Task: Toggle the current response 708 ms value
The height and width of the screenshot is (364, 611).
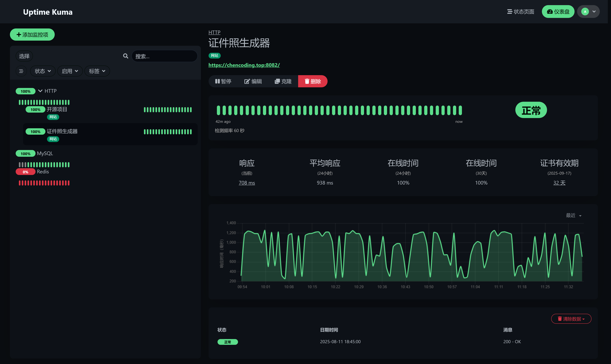Action: pyautogui.click(x=246, y=183)
